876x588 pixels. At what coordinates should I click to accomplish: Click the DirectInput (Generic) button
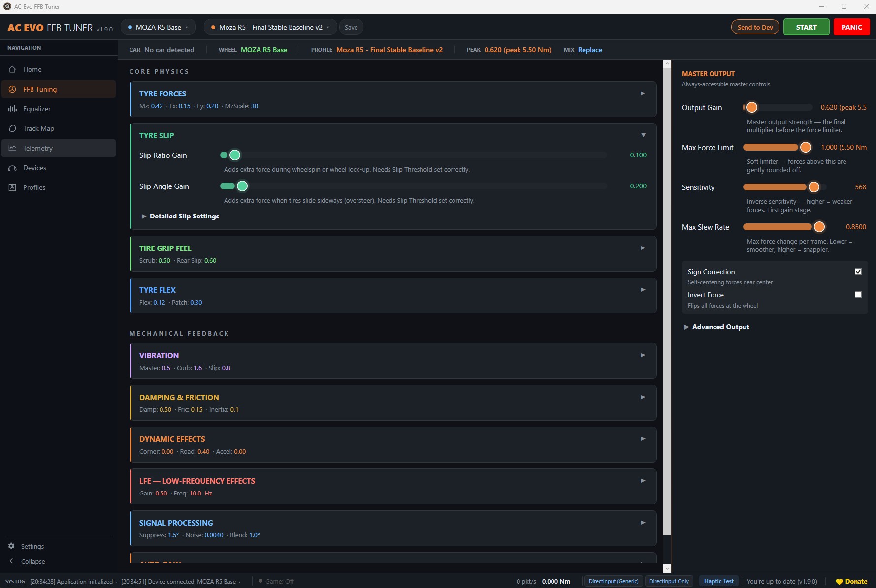[614, 581]
